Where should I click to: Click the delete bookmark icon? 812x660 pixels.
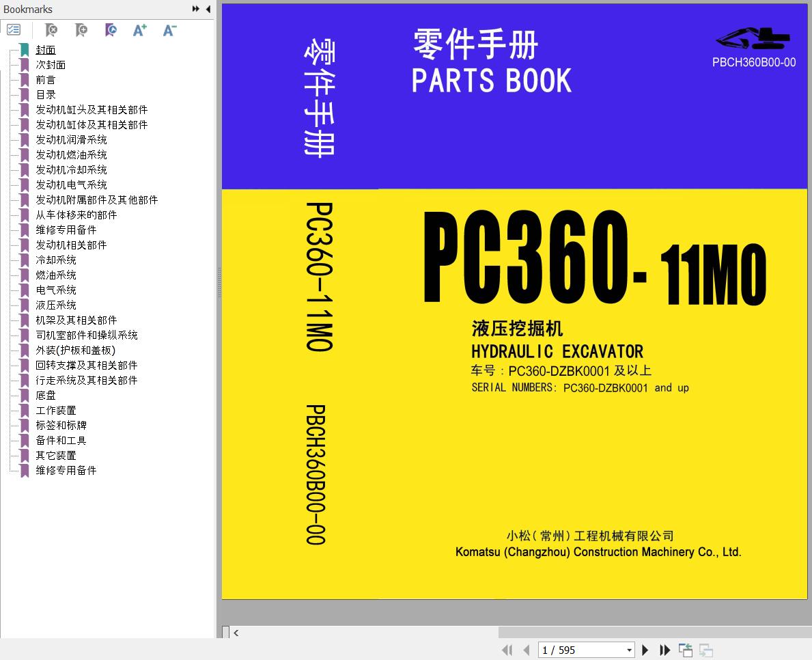click(x=51, y=30)
